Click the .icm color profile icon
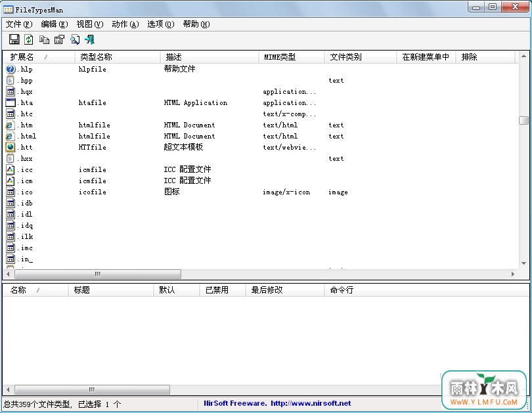 11,181
